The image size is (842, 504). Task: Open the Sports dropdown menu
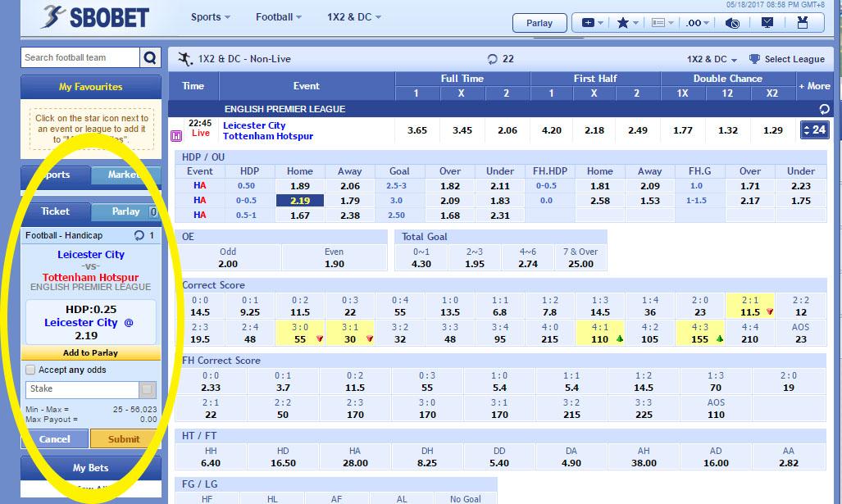pyautogui.click(x=211, y=17)
